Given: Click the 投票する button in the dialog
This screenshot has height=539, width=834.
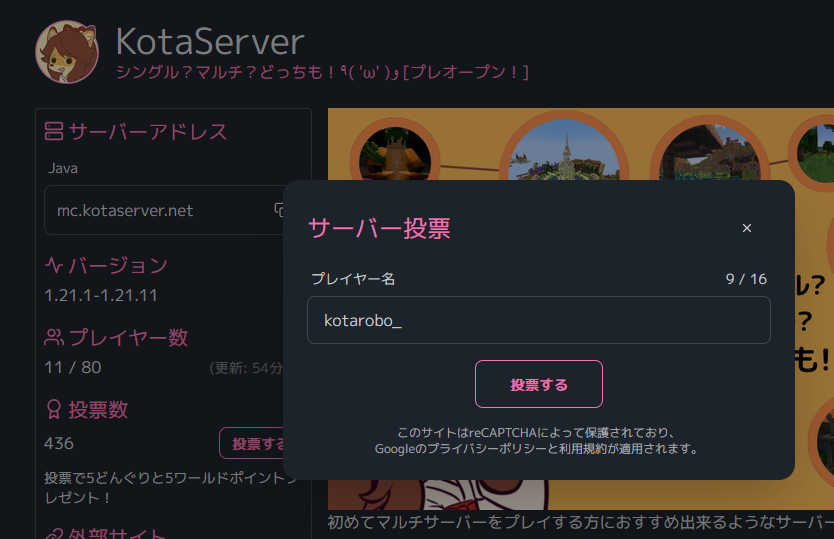Looking at the screenshot, I should click(538, 384).
